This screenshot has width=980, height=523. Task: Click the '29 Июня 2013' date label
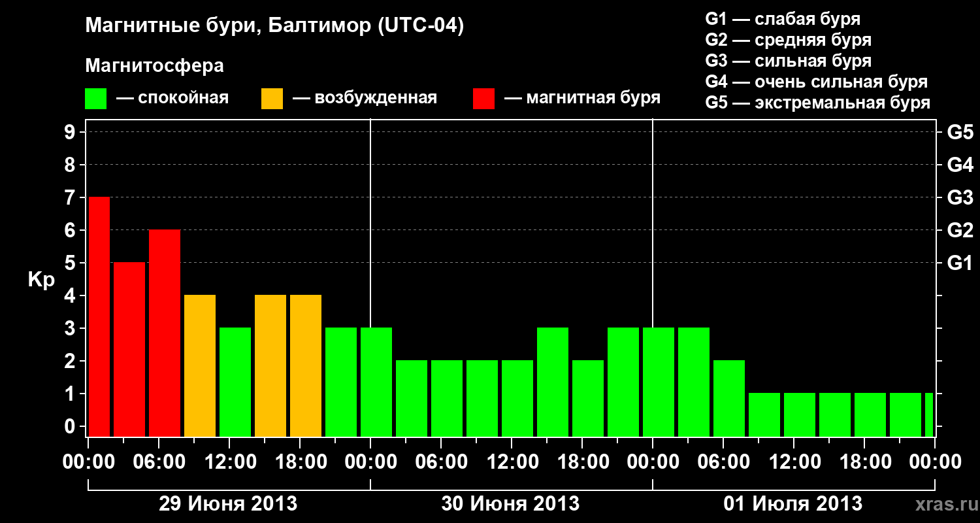[229, 504]
